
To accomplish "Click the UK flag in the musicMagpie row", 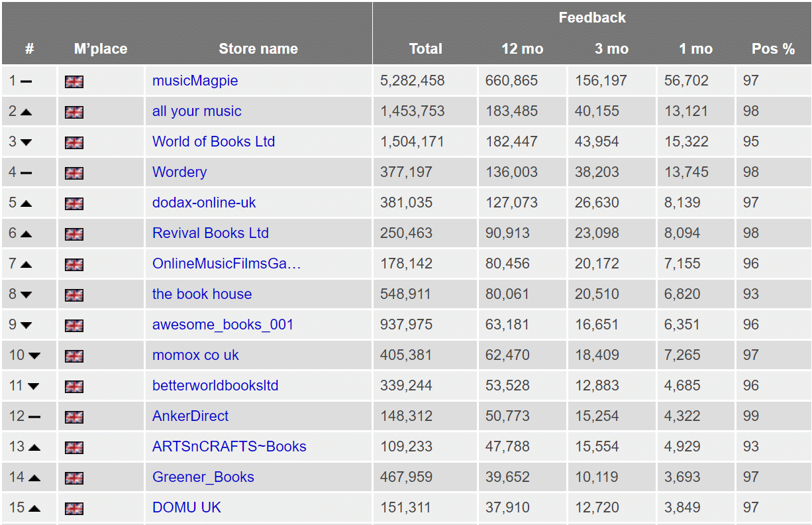I will pyautogui.click(x=74, y=82).
